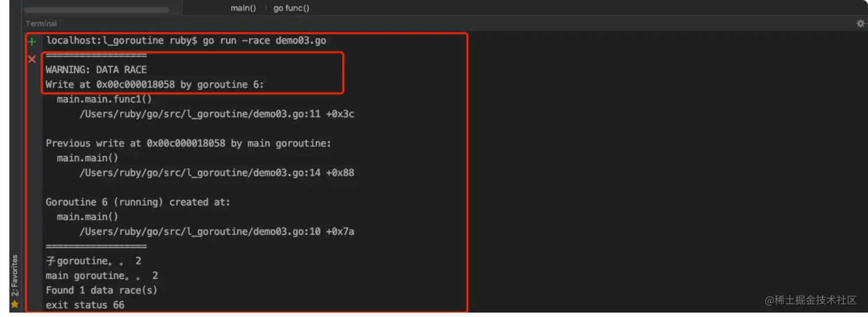Open the Terminal panel settings gear

point(860,24)
